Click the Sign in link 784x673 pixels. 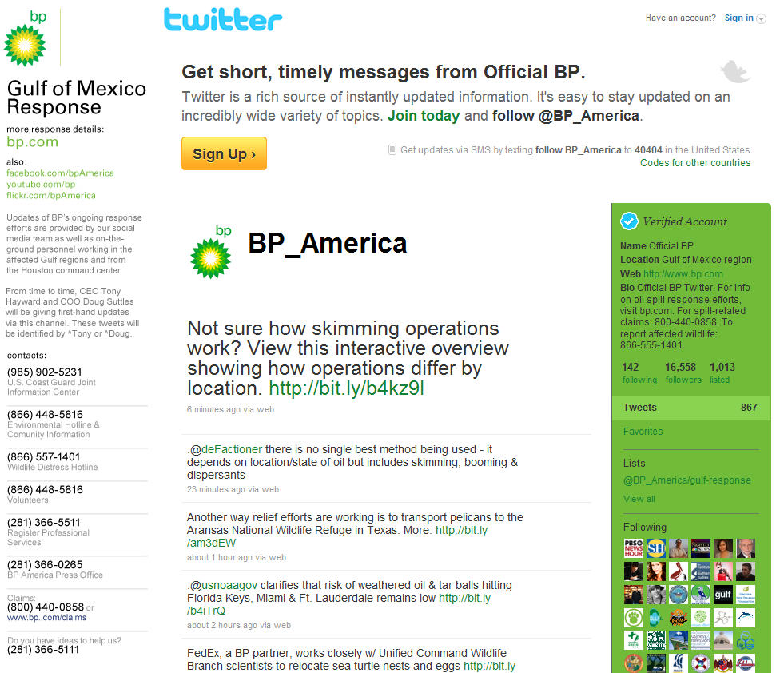[x=738, y=18]
